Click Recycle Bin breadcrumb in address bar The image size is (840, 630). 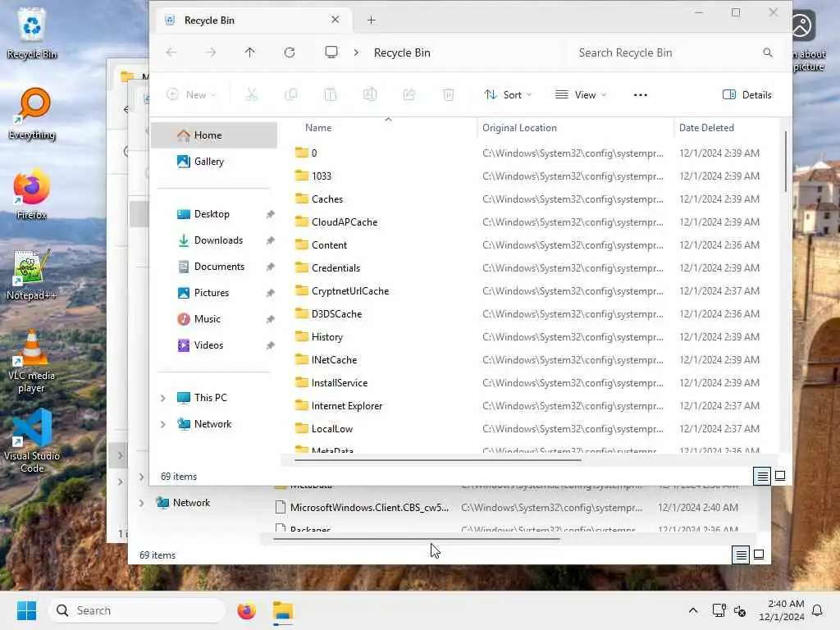(x=402, y=52)
